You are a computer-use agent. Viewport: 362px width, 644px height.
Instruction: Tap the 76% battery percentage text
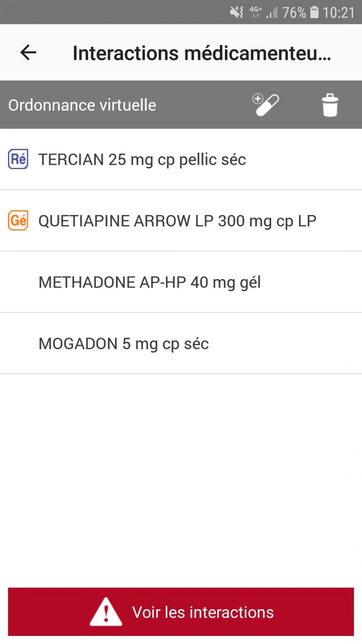pos(294,12)
